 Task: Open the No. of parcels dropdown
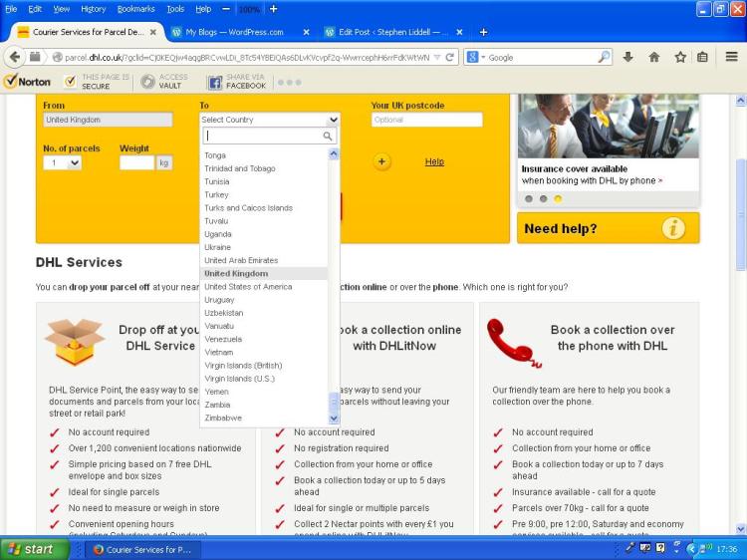click(62, 162)
